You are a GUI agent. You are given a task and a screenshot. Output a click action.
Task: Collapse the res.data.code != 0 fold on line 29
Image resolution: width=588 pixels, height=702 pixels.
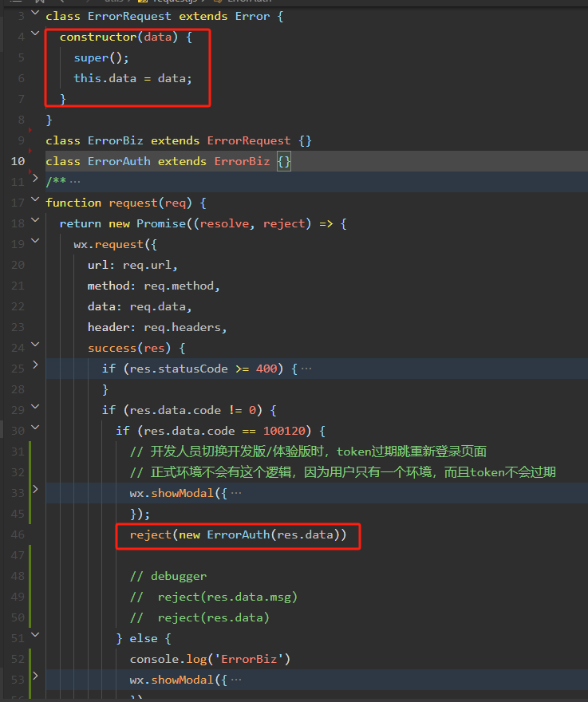[35, 407]
